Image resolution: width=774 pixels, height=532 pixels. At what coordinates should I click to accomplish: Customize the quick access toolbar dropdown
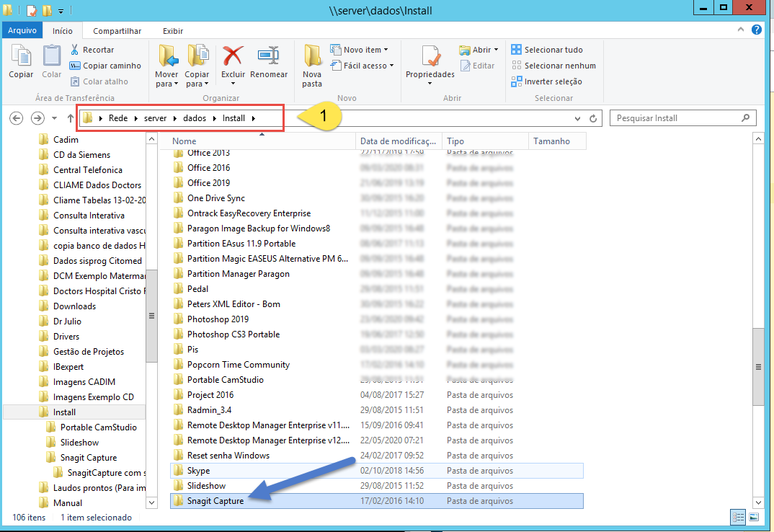[x=61, y=10]
